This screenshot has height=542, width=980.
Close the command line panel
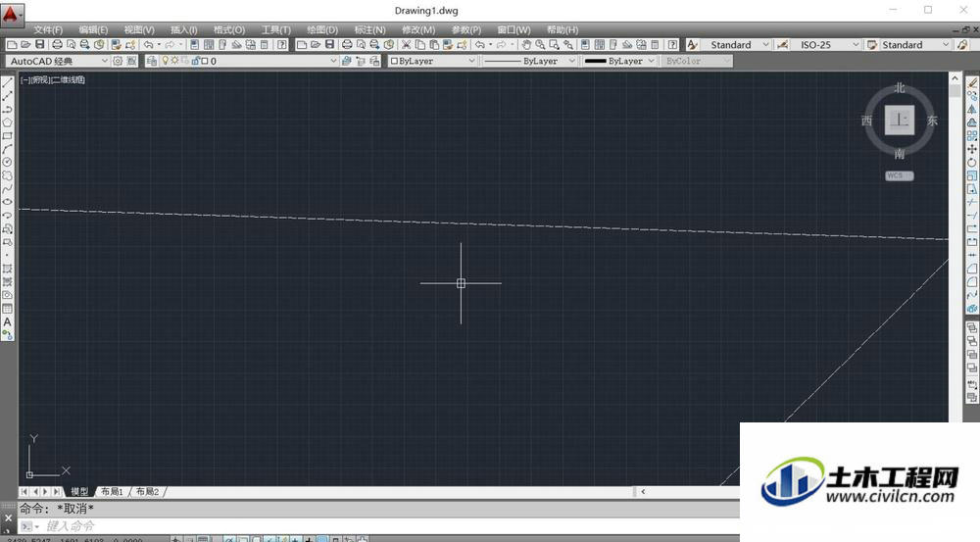pyautogui.click(x=8, y=518)
